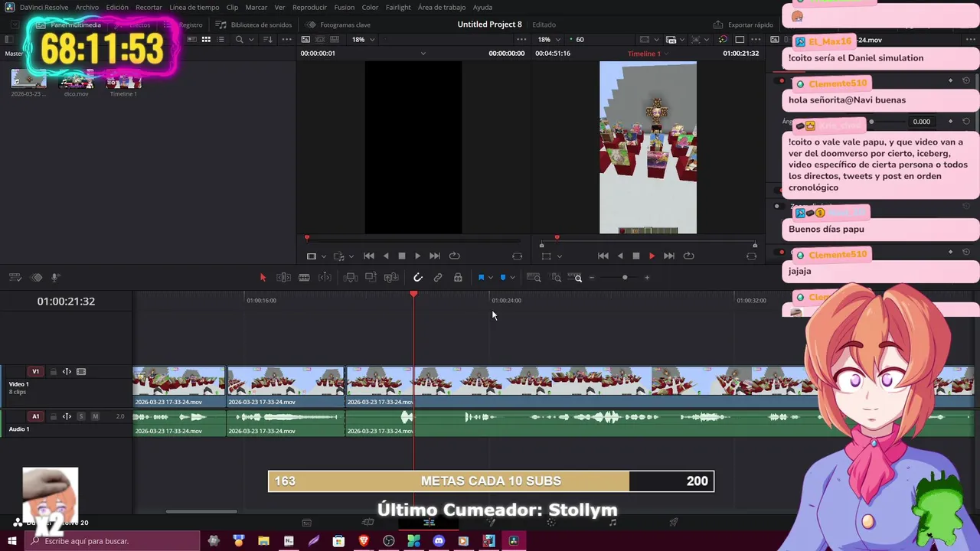The height and width of the screenshot is (551, 980).
Task: Open the Fairlight menu
Action: click(x=398, y=7)
